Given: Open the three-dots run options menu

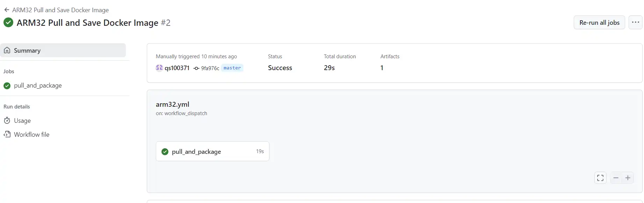Looking at the screenshot, I should coord(635,22).
